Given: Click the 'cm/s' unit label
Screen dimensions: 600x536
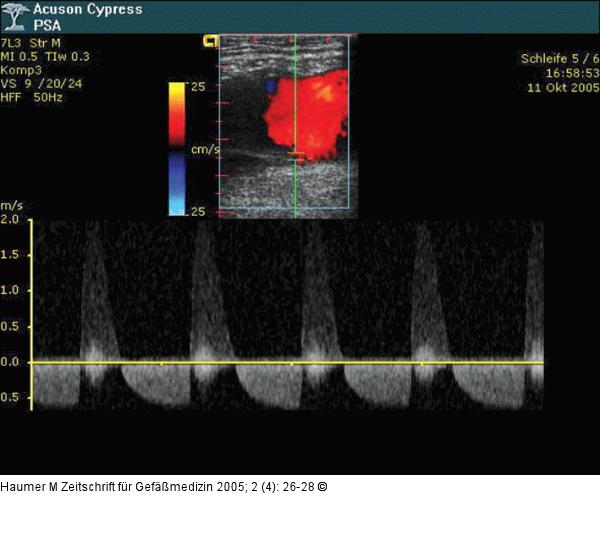Looking at the screenshot, I should click(x=205, y=149).
